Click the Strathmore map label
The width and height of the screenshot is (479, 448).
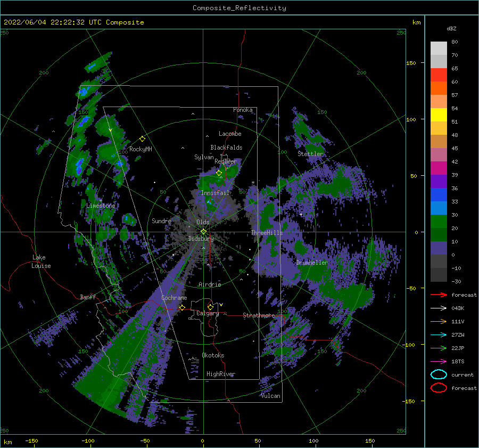[259, 315]
